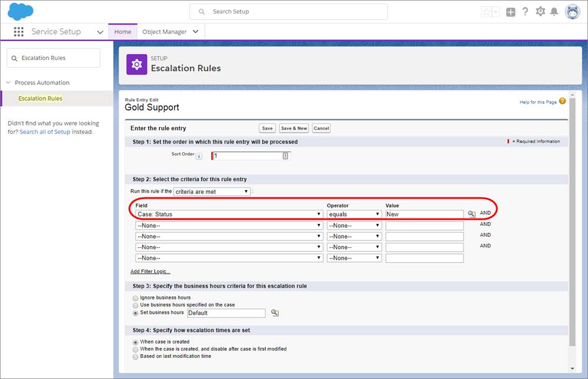Click the favorites star icon
This screenshot has width=588, height=379.
coord(486,12)
